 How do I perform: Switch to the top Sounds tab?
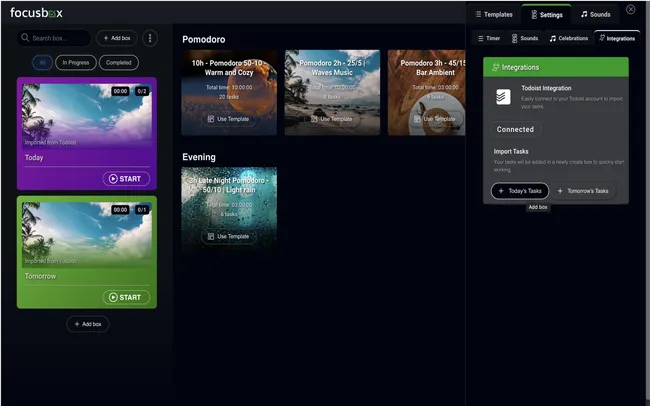(x=595, y=14)
